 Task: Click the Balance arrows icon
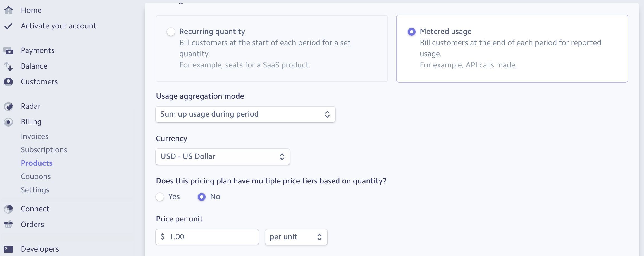coord(9,66)
